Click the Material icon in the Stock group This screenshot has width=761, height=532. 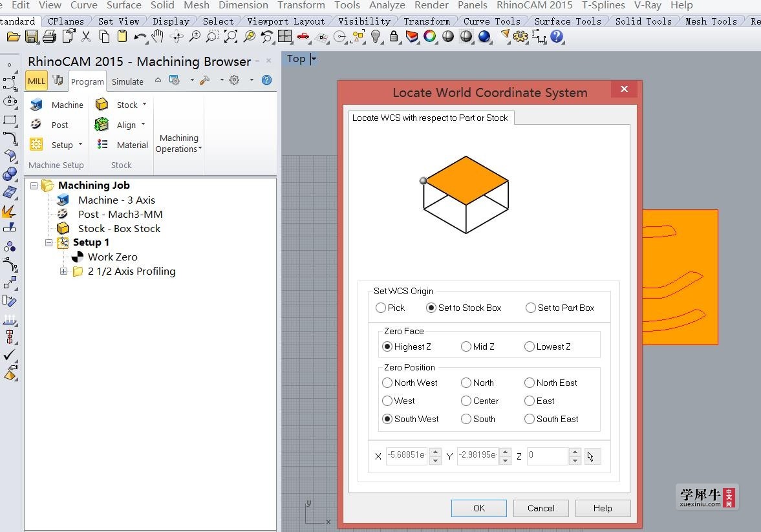(x=102, y=144)
